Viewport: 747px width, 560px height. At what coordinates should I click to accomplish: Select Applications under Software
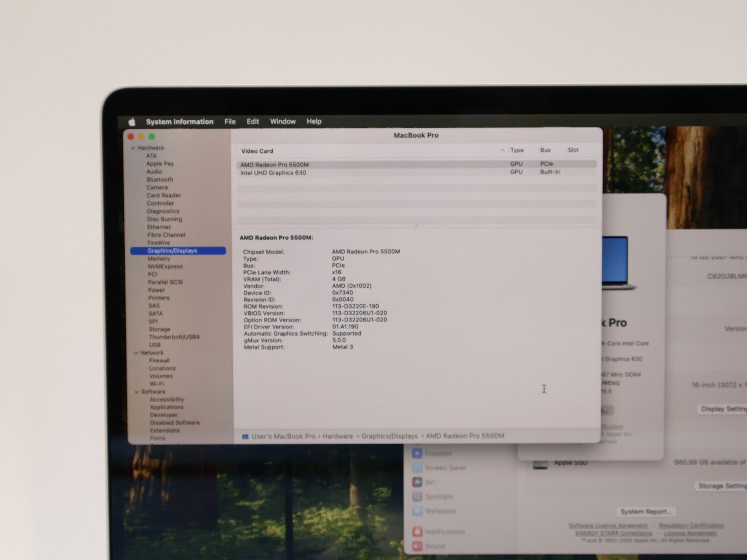167,407
